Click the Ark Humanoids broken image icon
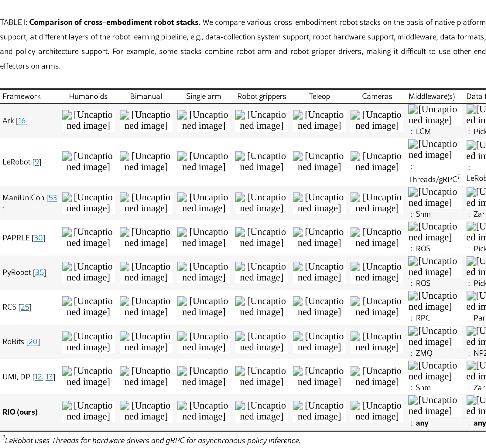 click(x=67, y=115)
